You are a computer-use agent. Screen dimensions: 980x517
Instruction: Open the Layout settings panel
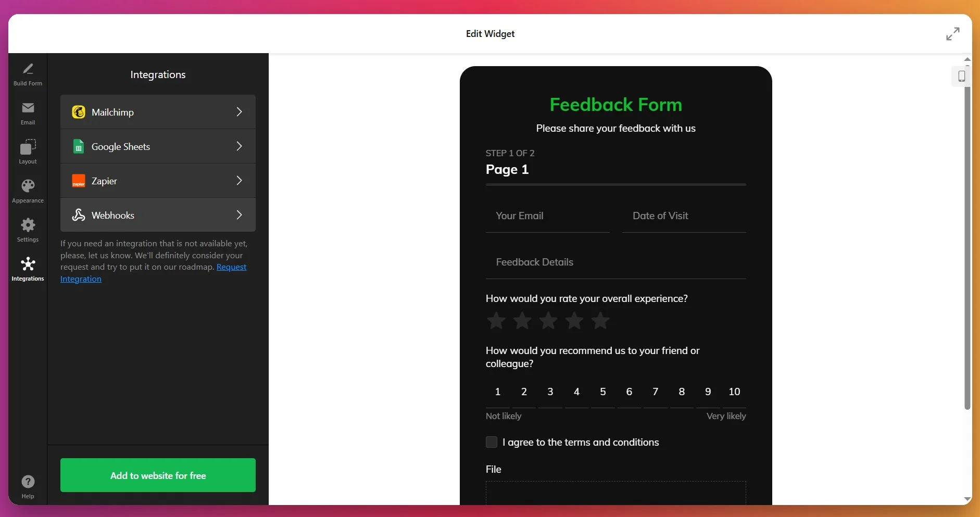28,151
